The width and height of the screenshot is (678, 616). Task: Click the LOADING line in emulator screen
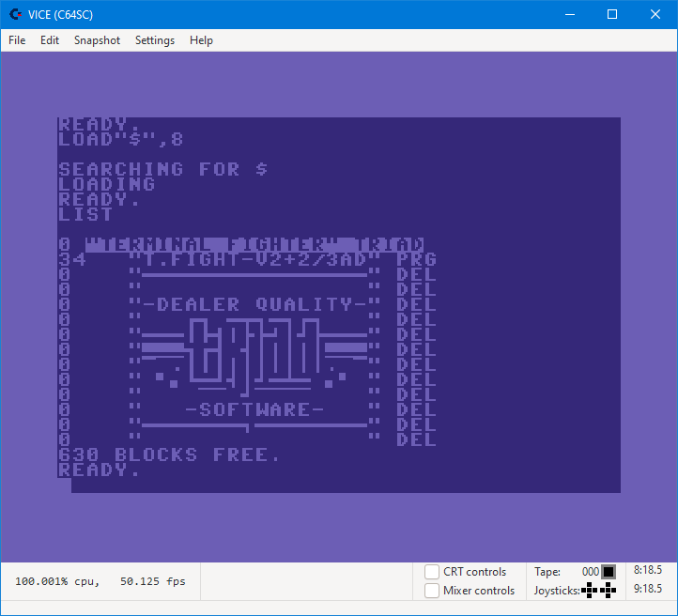tap(106, 185)
